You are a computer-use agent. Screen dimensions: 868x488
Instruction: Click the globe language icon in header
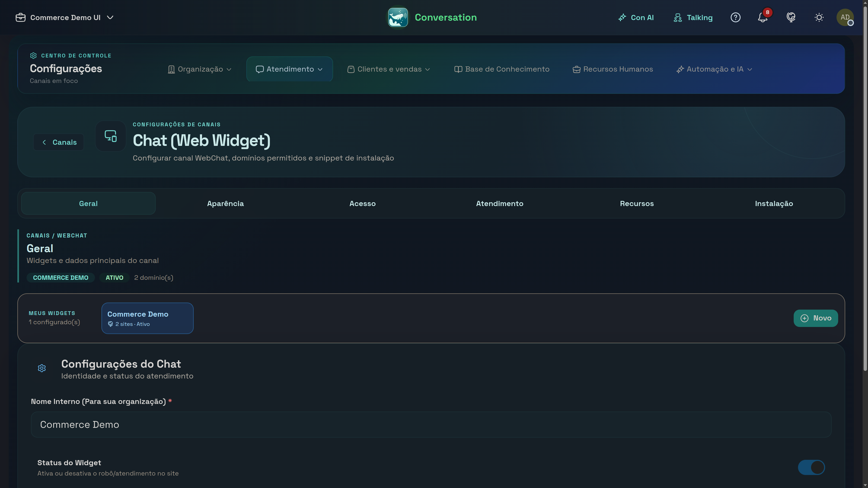(791, 18)
